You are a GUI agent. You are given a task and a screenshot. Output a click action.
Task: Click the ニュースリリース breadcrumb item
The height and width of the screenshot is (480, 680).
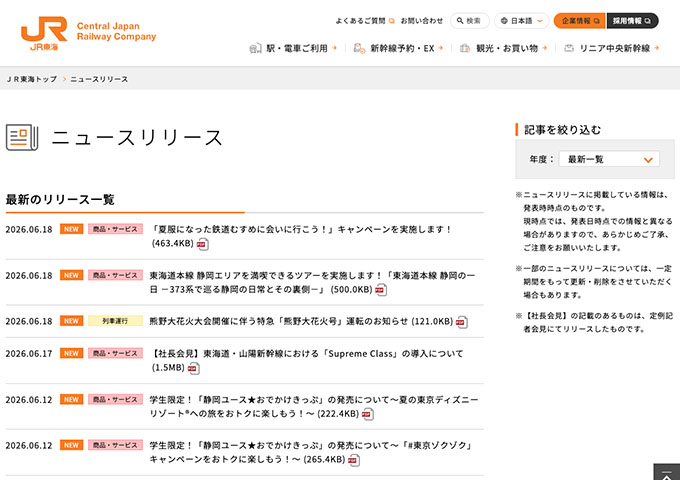[x=99, y=79]
